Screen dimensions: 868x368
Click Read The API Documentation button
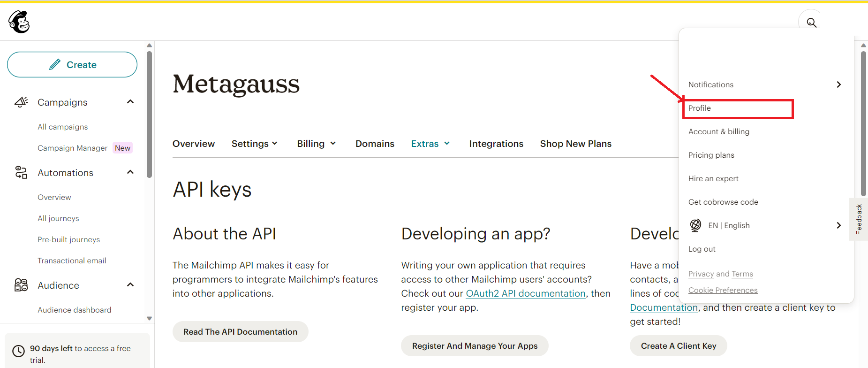point(240,332)
